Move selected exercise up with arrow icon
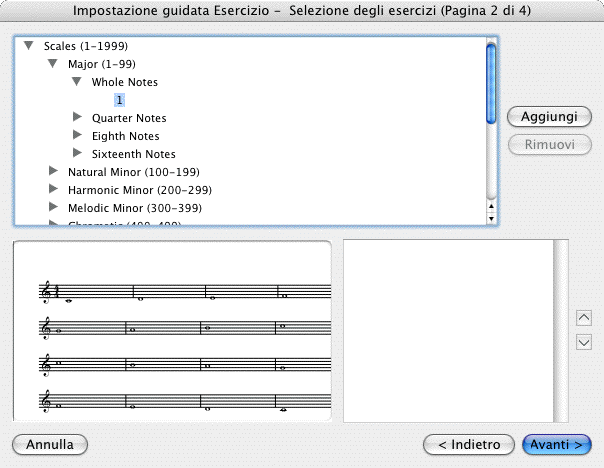The height and width of the screenshot is (468, 604). (x=584, y=319)
